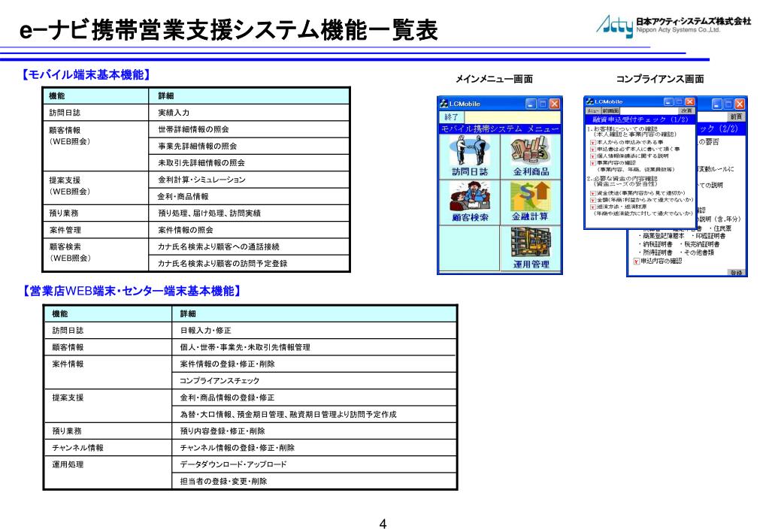This screenshot has height=532, width=769.
Task: Click the 融資申込受付チェック (1/2) title bar
Action: click(640, 119)
